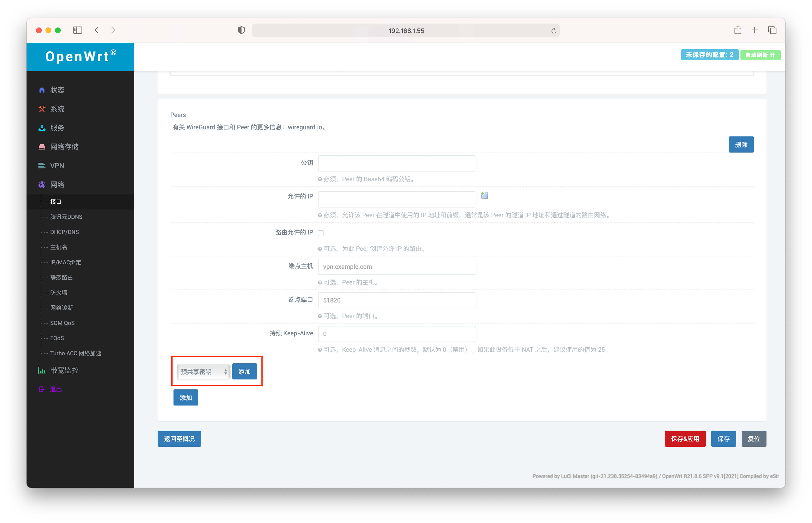This screenshot has height=523, width=812.
Task: Click the tab overview icon
Action: (772, 30)
